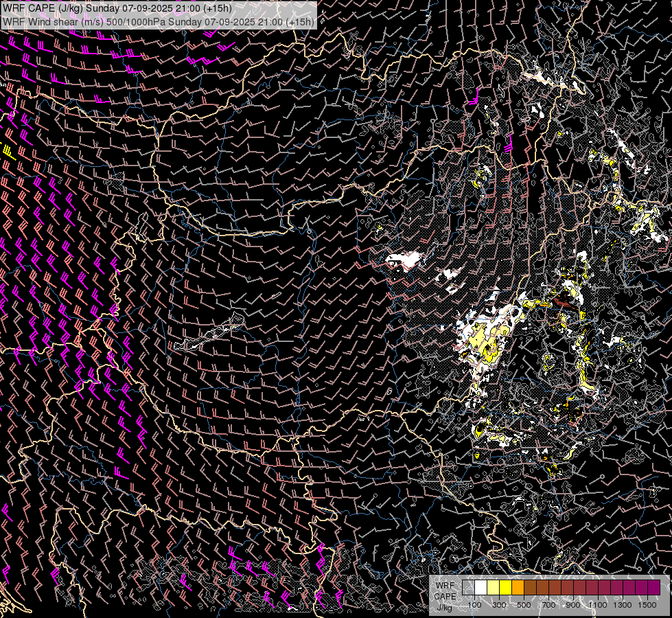This screenshot has height=618, width=672.
Task: Click the white CAPE legend swatch
Action: pos(481,587)
